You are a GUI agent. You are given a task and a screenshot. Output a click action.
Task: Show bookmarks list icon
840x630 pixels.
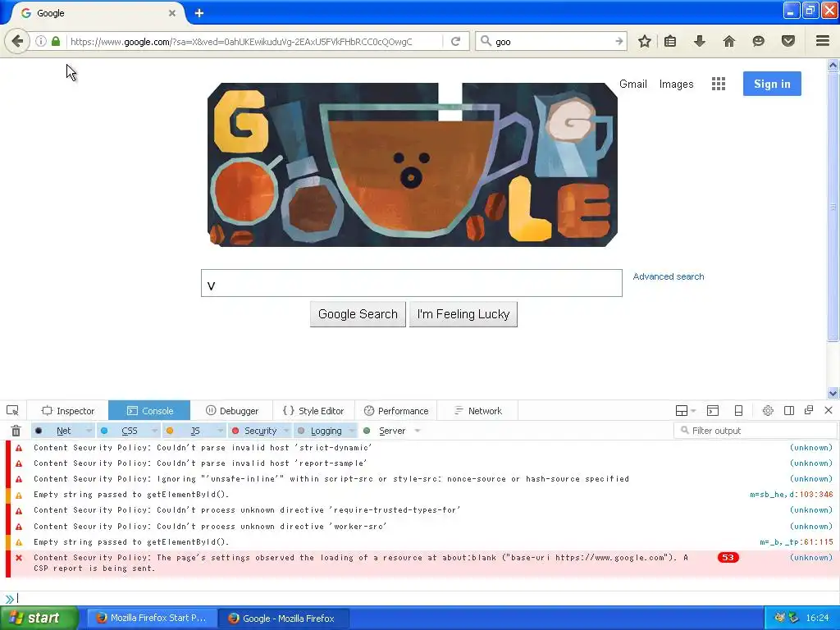click(669, 41)
